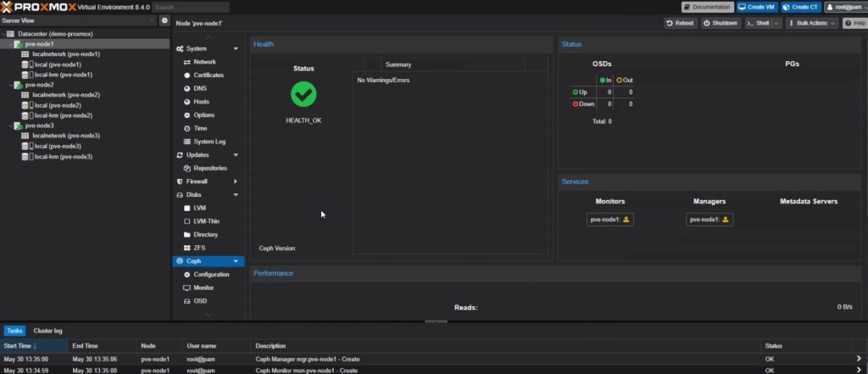Open ZFS page
Screen dimensions: 868x374
click(199, 248)
